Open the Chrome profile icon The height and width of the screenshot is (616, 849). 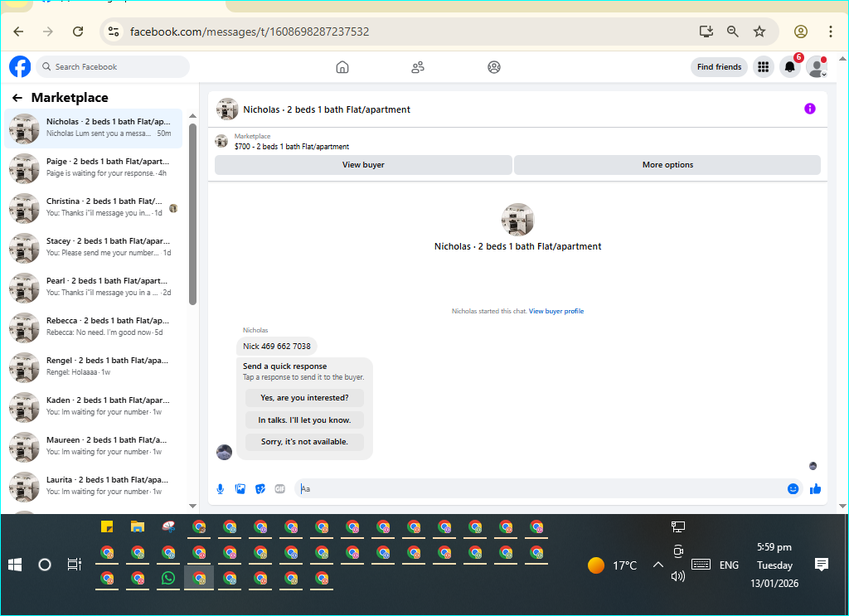click(801, 32)
